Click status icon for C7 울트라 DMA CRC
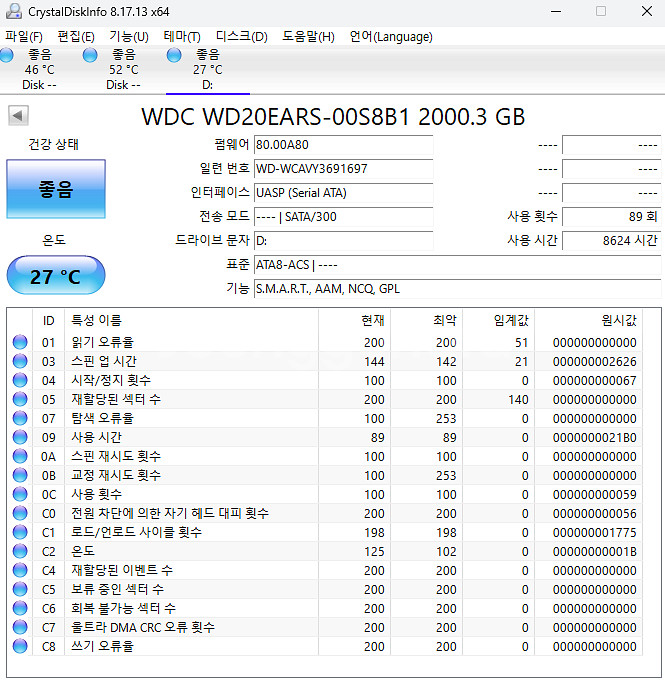 (x=20, y=627)
